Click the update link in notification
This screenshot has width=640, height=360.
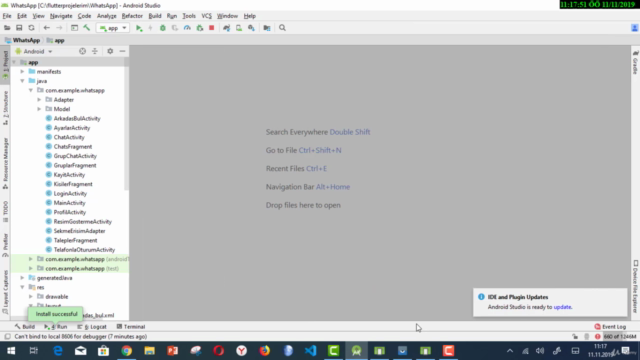(x=562, y=307)
